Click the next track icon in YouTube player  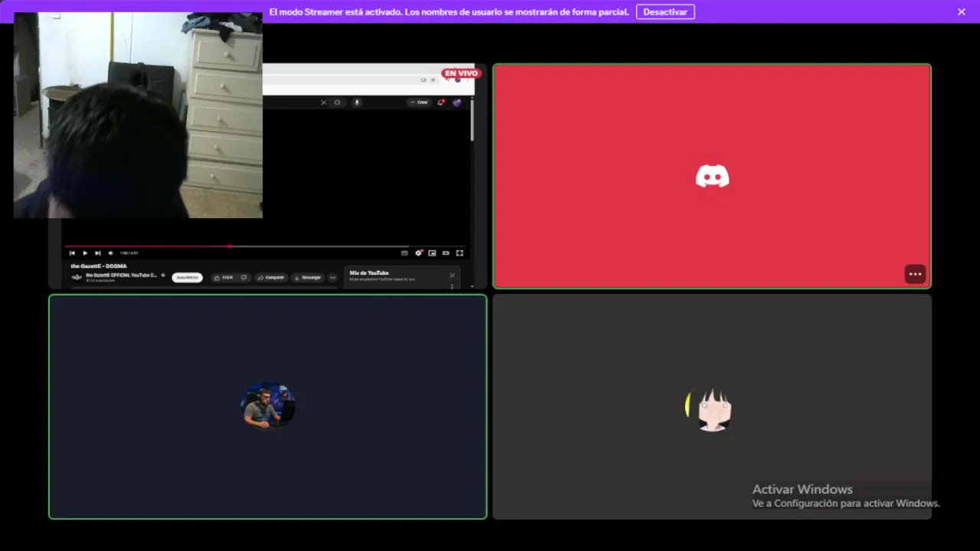(97, 253)
